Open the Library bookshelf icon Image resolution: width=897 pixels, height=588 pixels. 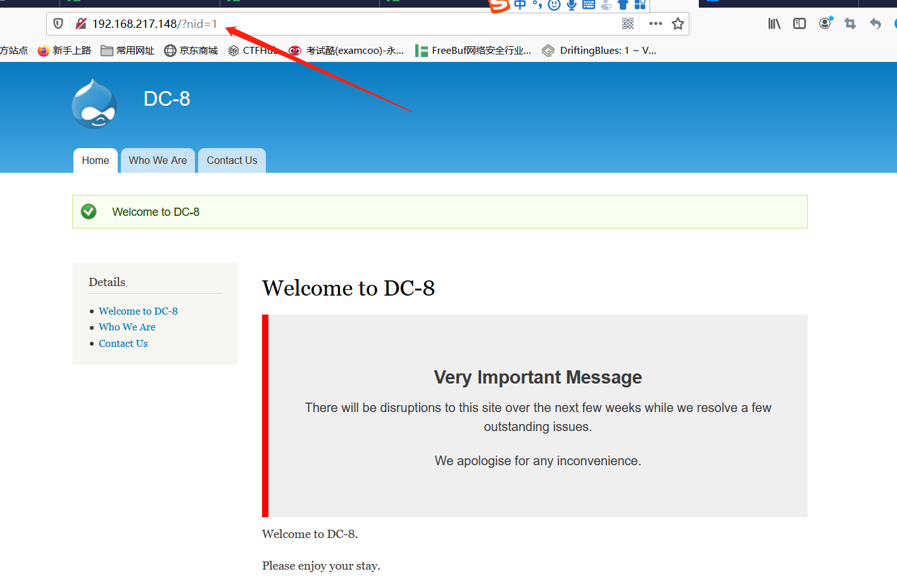point(774,23)
